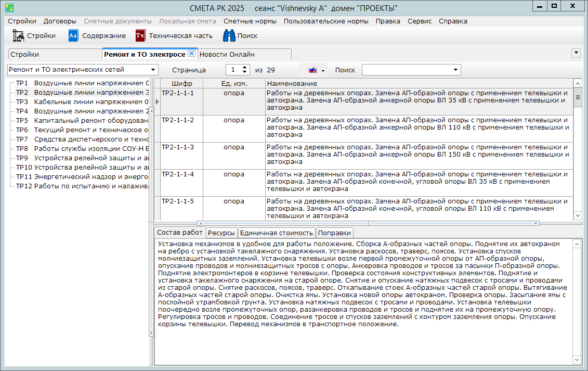This screenshot has width=588, height=371.
Task: Click the norms table vertical scrollbar thumb
Action: pyautogui.click(x=578, y=97)
